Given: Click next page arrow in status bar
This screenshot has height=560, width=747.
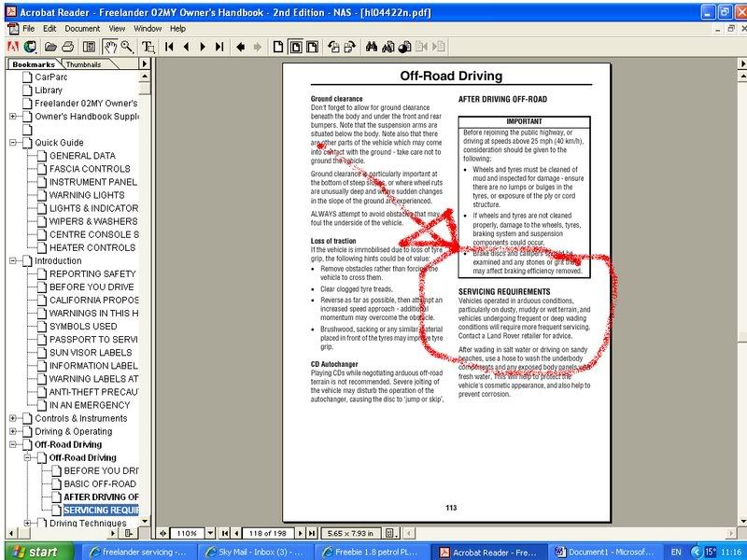Looking at the screenshot, I should tap(300, 533).
